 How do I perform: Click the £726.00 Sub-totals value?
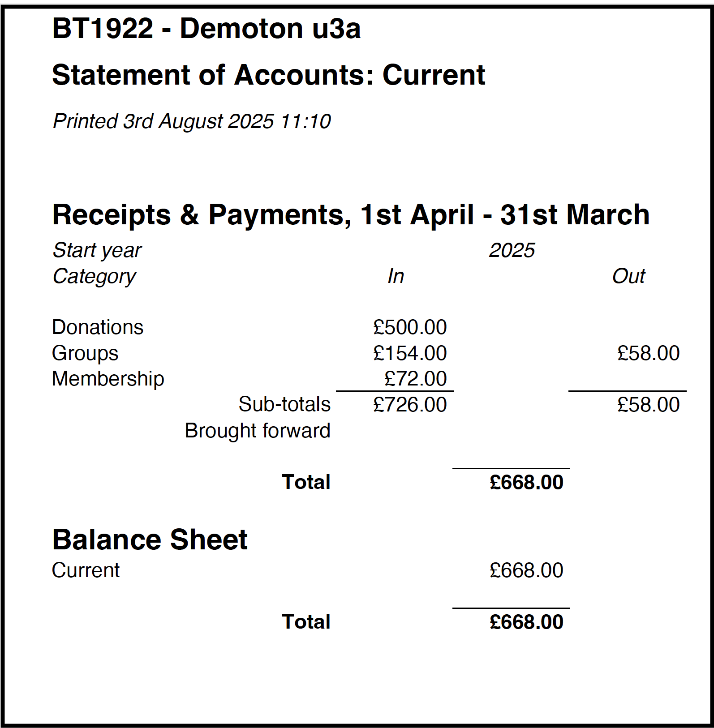pyautogui.click(x=410, y=405)
